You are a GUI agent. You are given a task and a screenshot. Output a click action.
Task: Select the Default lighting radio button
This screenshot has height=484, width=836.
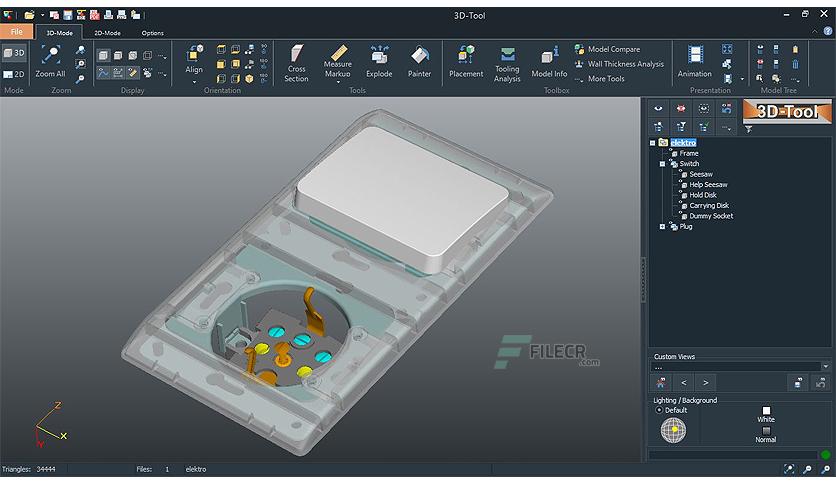tap(659, 410)
